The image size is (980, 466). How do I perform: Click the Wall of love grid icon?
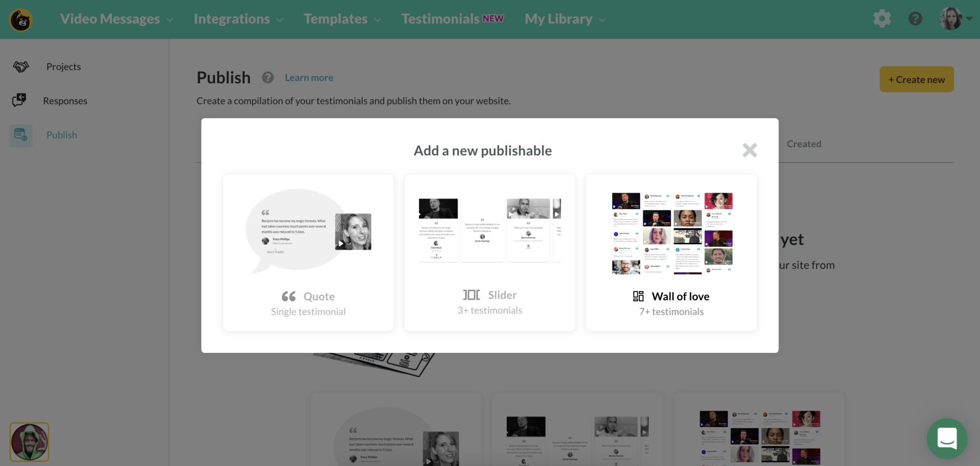tap(638, 296)
